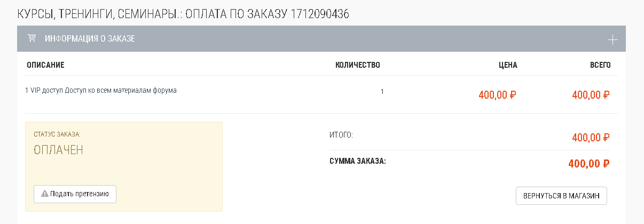Click the 'Сумма заказа' label

(357, 161)
